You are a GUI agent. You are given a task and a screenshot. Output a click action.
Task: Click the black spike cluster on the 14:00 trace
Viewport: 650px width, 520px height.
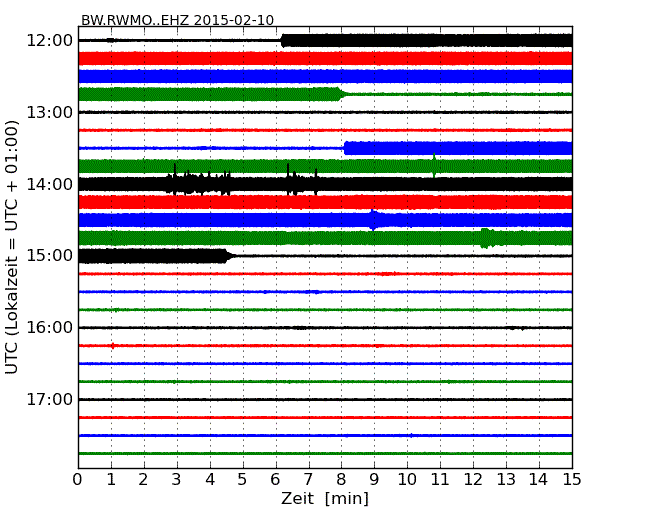199,180
